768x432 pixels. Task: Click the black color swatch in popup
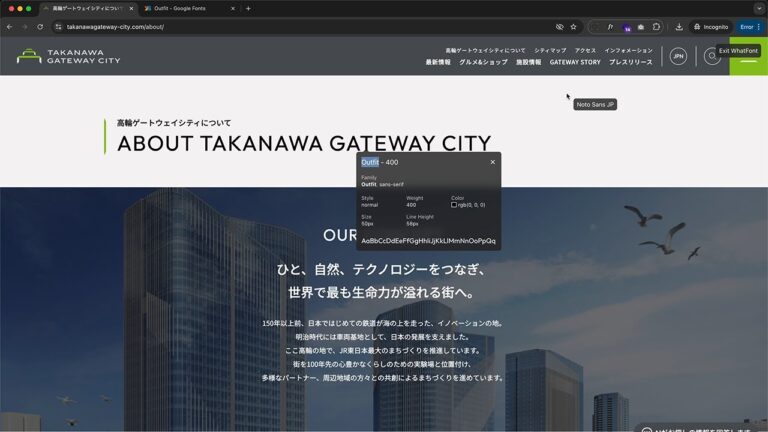point(454,205)
